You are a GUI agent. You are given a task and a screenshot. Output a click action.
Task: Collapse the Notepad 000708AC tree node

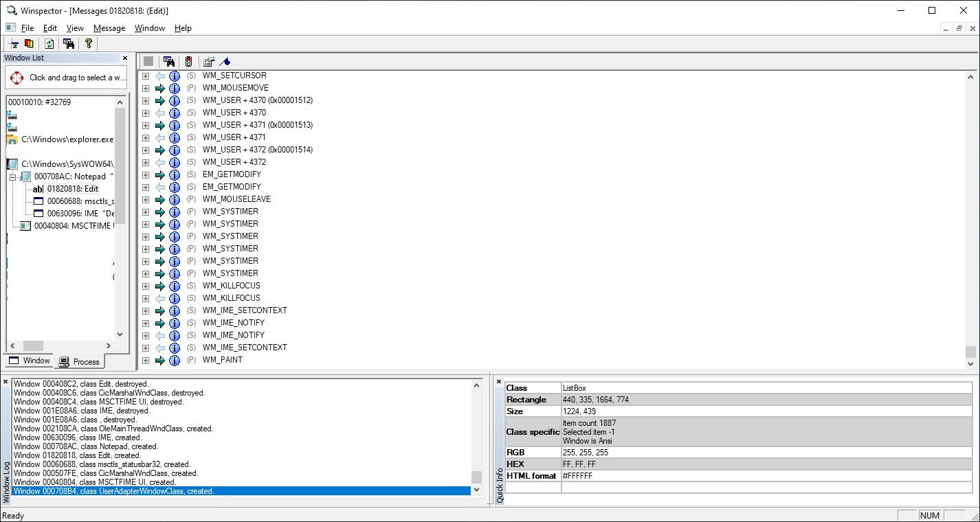coord(12,177)
